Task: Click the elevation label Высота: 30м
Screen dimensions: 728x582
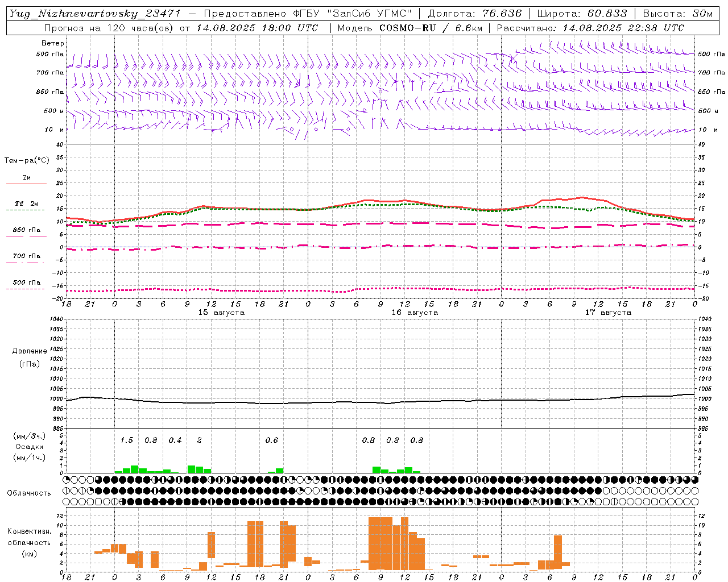Action: tap(678, 14)
